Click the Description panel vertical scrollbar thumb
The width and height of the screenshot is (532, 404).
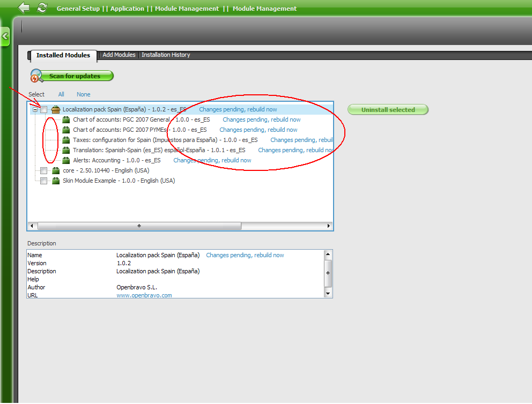point(328,273)
